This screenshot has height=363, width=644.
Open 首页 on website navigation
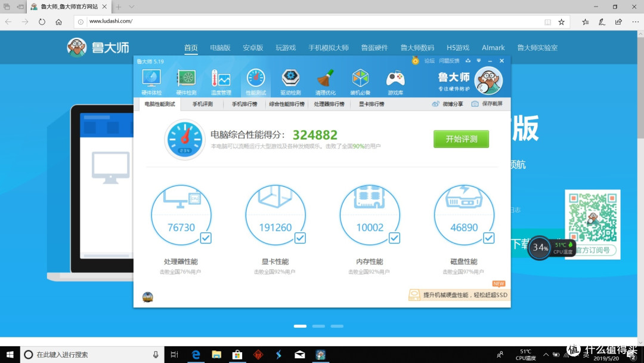pyautogui.click(x=191, y=48)
